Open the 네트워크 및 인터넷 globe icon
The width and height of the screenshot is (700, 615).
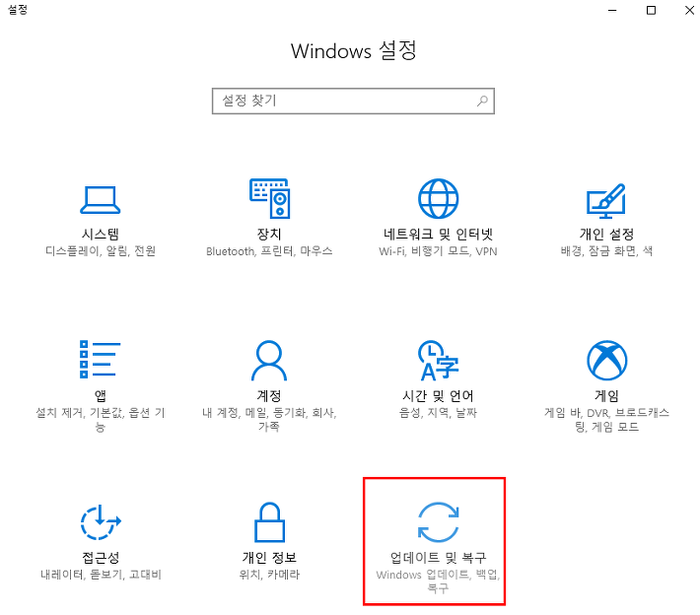tap(438, 199)
